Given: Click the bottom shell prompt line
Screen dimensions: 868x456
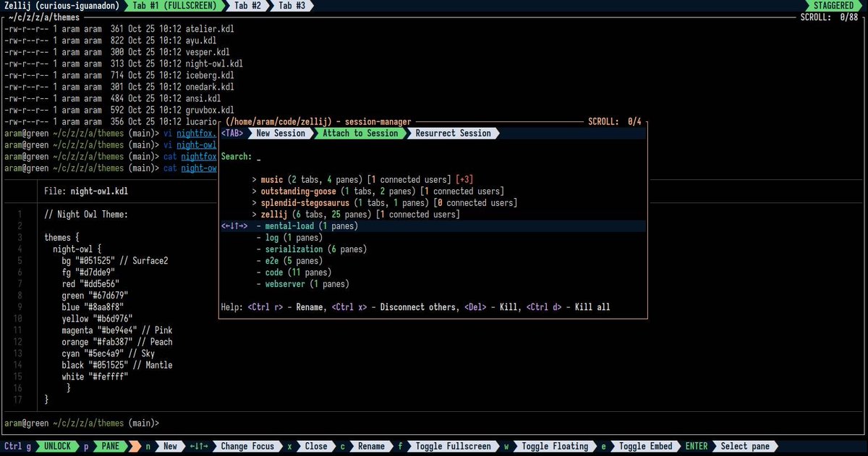Looking at the screenshot, I should click(x=81, y=423).
